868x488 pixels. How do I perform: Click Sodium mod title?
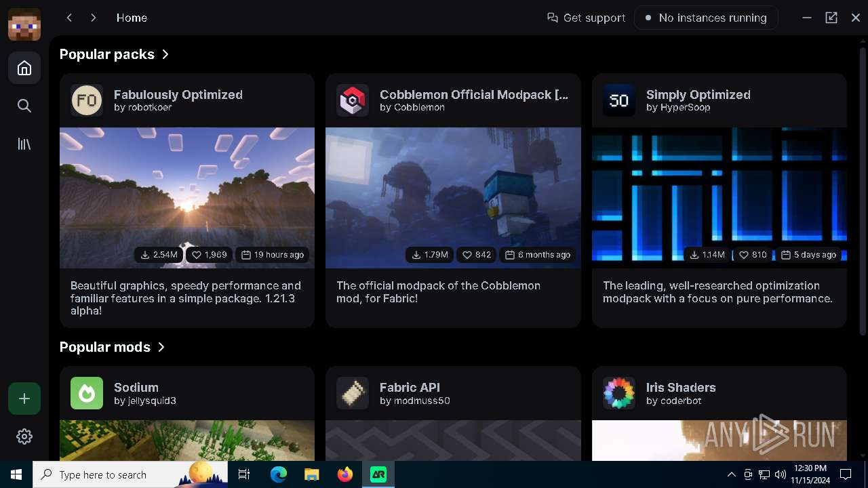coord(136,387)
